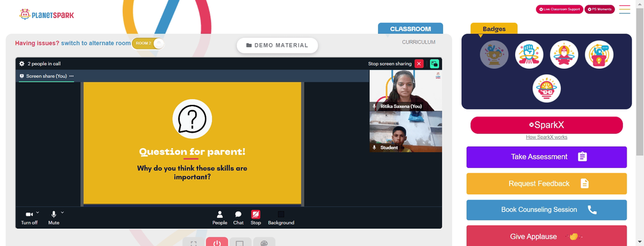
Task: Open the hamburger menu
Action: [x=625, y=9]
